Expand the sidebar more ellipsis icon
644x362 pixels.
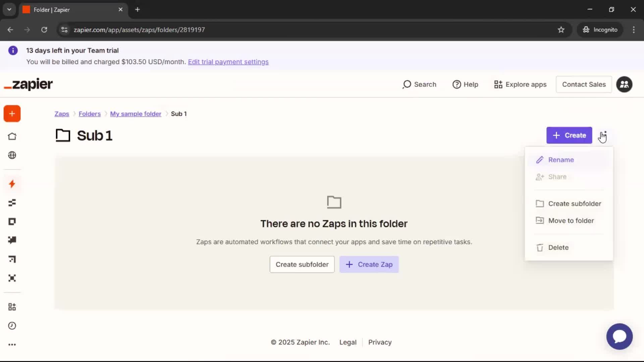coord(12,345)
